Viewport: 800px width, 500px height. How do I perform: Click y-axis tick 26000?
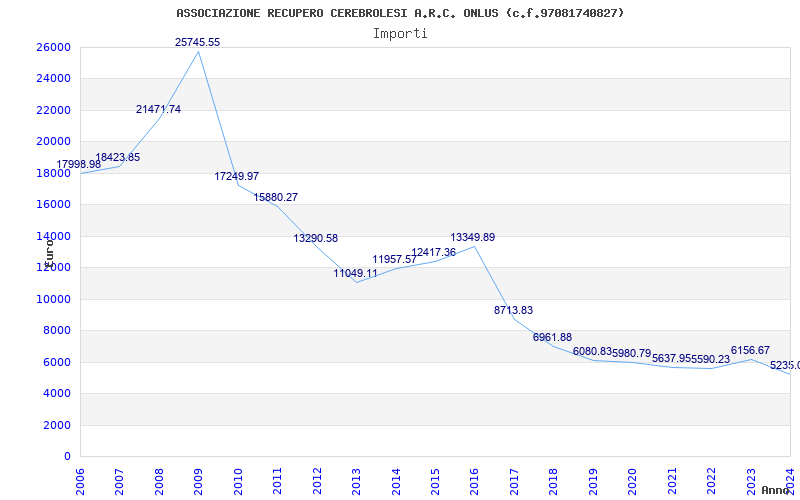click(53, 47)
